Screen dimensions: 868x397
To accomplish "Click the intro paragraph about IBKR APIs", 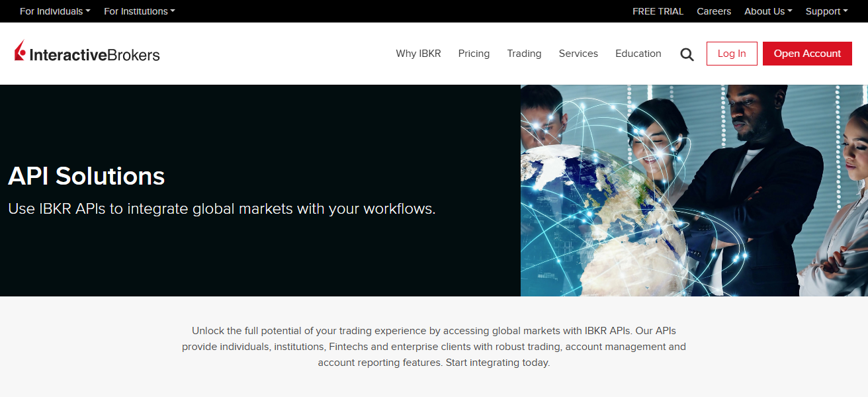I will (x=434, y=346).
